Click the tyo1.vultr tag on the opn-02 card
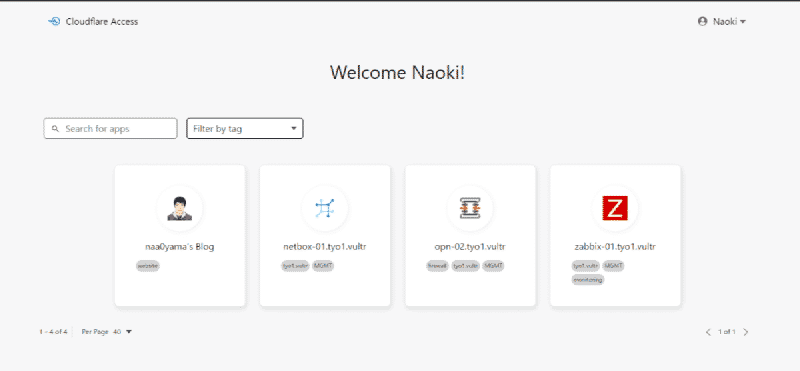 (465, 266)
